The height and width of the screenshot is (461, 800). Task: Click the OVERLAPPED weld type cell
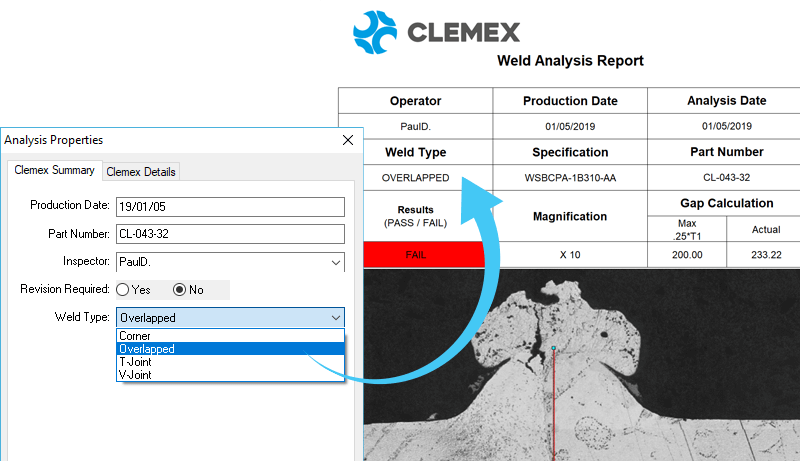coord(415,178)
